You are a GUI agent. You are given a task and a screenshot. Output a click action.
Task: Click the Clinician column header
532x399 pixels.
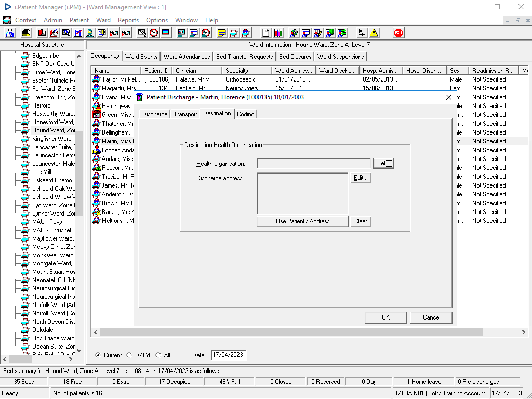(197, 71)
